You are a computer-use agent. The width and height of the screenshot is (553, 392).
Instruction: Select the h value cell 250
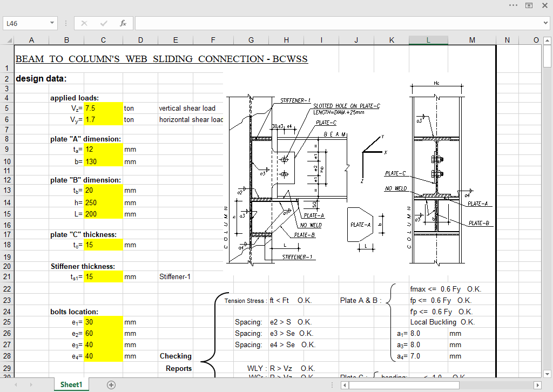(x=103, y=202)
